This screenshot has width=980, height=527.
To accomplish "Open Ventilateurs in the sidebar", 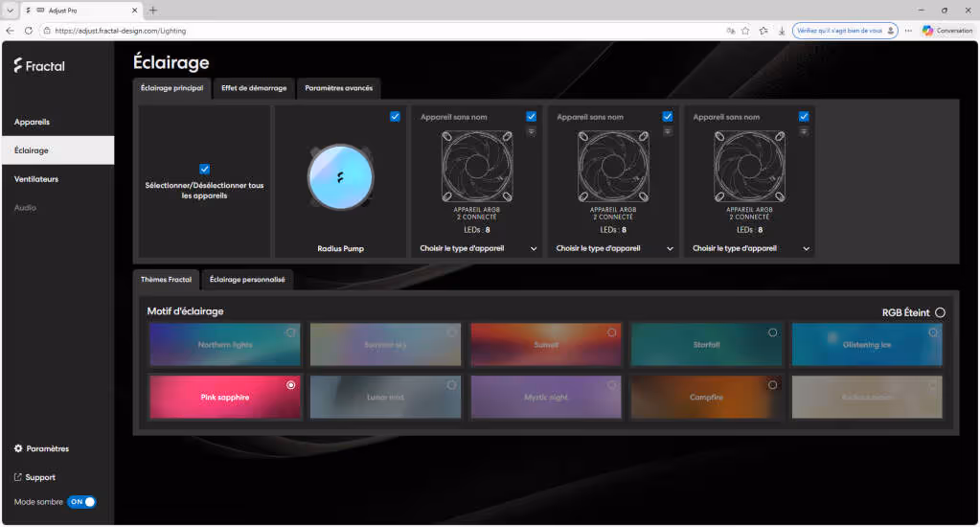I will [x=58, y=179].
